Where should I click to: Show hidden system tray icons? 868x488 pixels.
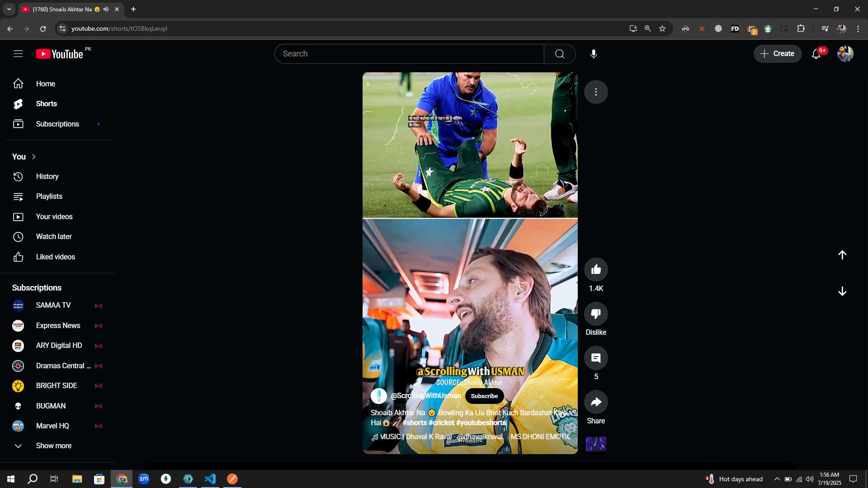pos(777,479)
